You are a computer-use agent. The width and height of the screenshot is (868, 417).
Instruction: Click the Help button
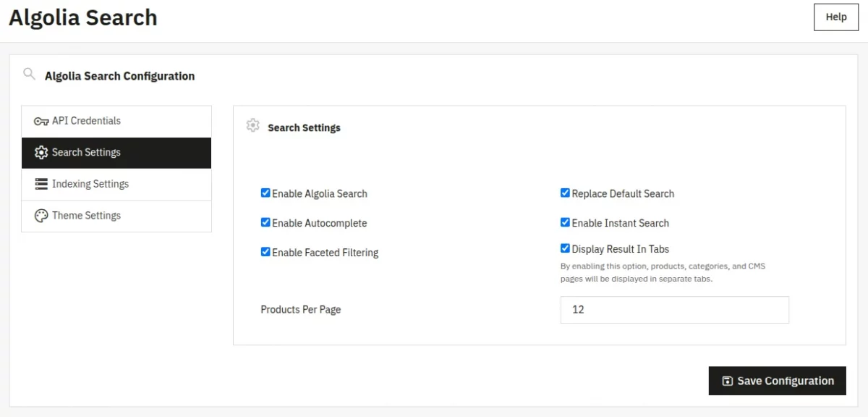[x=836, y=17]
